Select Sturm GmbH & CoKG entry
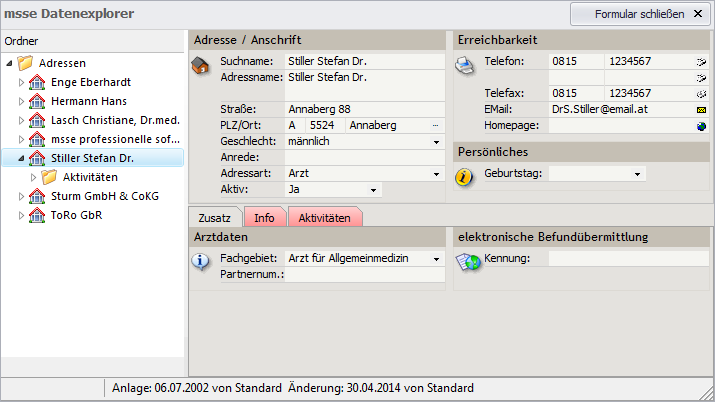This screenshot has width=715, height=402. point(105,196)
